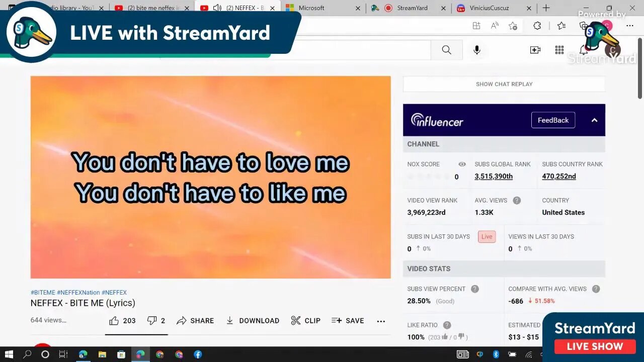Click COMPARE WITH AVG. VIEWS help icon

596,289
